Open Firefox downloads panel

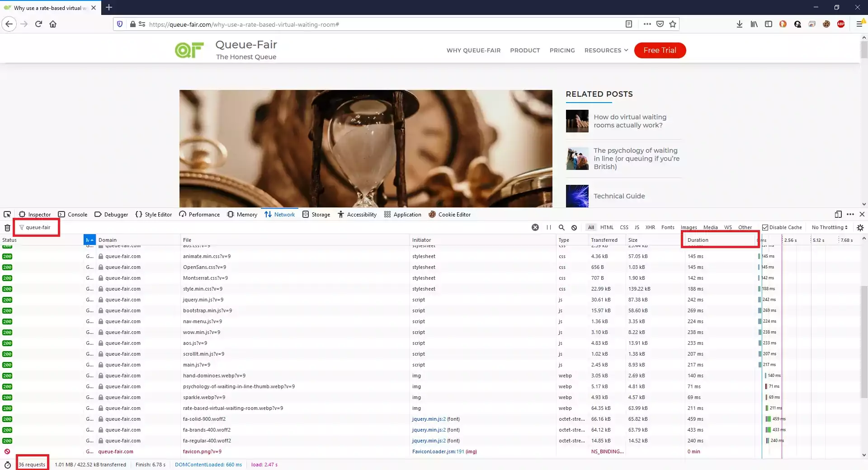click(740, 24)
